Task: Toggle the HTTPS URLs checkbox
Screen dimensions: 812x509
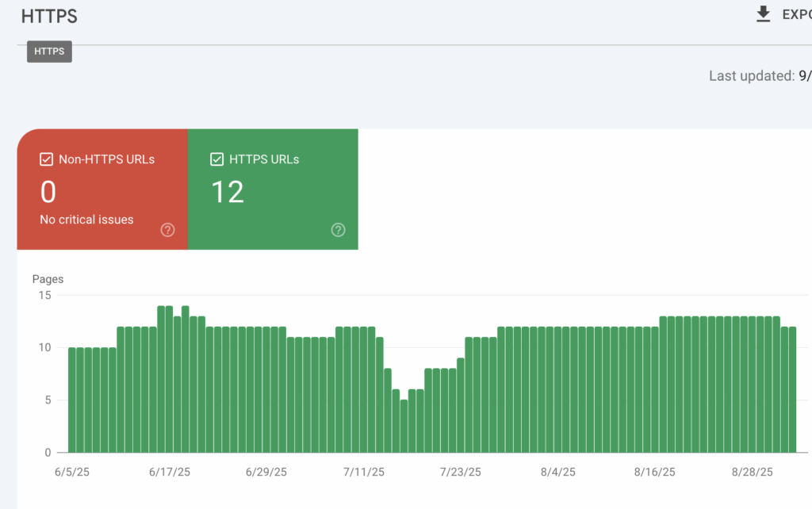Action: click(216, 159)
